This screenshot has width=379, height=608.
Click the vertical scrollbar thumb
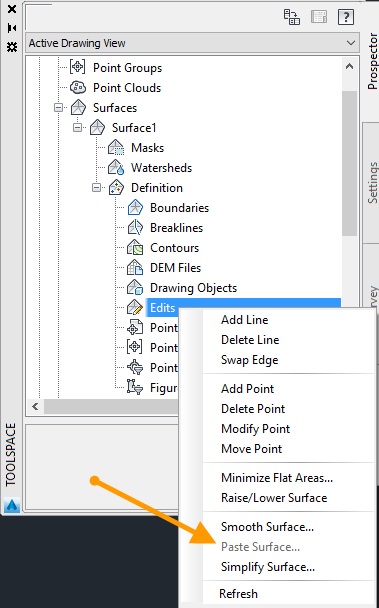(x=349, y=163)
